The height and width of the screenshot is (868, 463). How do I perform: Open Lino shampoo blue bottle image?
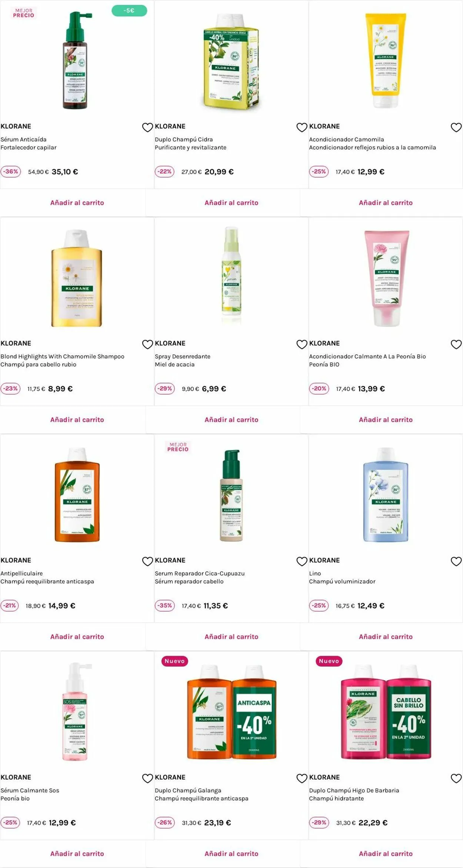click(x=386, y=495)
